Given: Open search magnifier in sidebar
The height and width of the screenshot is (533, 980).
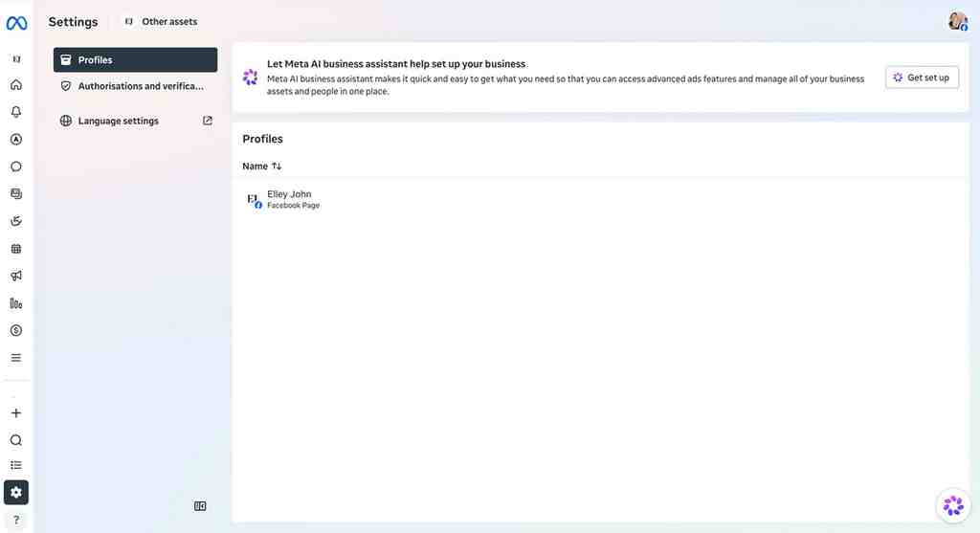Looking at the screenshot, I should click(16, 440).
